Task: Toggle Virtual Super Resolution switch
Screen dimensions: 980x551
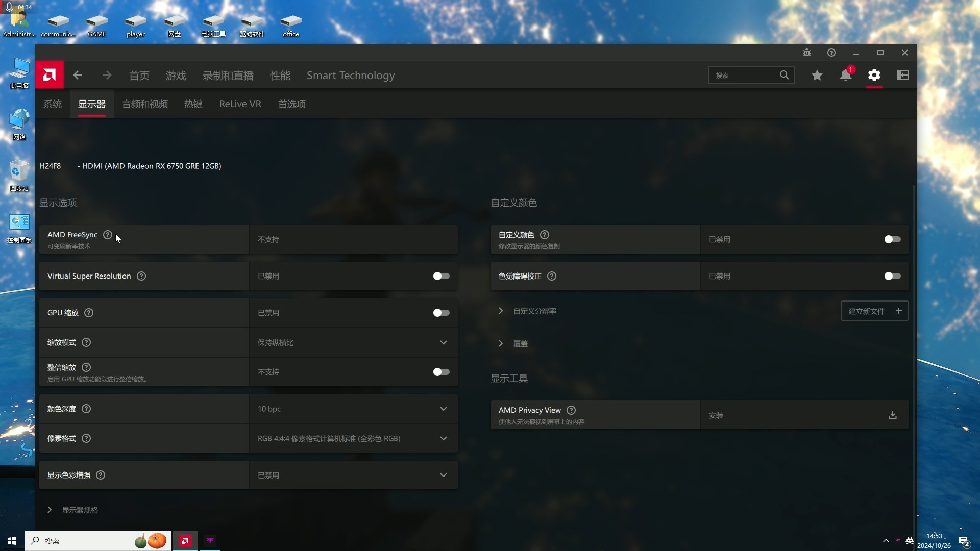Action: click(x=442, y=276)
